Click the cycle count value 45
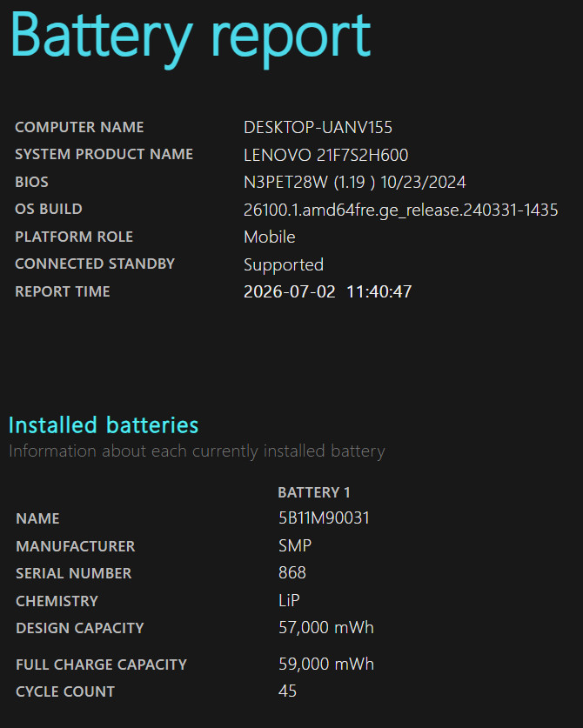This screenshot has height=728, width=583. [287, 691]
